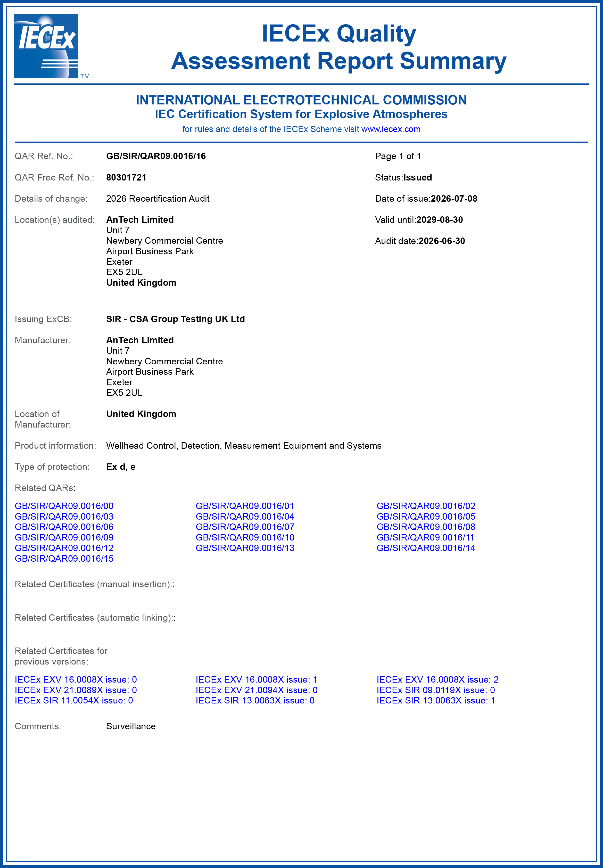This screenshot has width=603, height=868.
Task: Open certificate IECEx EXV 16.0008X issue: 0
Action: tap(76, 679)
